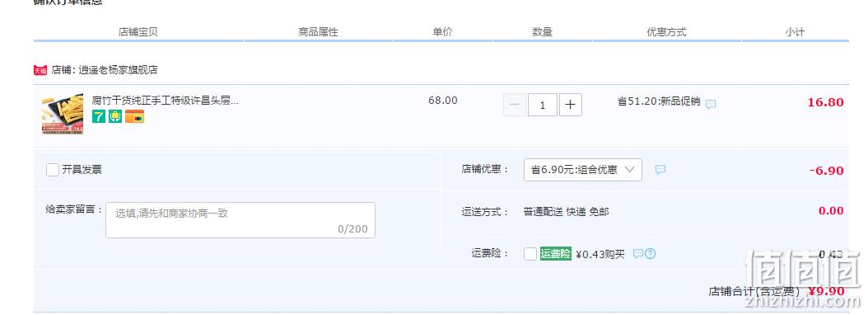Select the 店铺宝贝 column header

(138, 31)
